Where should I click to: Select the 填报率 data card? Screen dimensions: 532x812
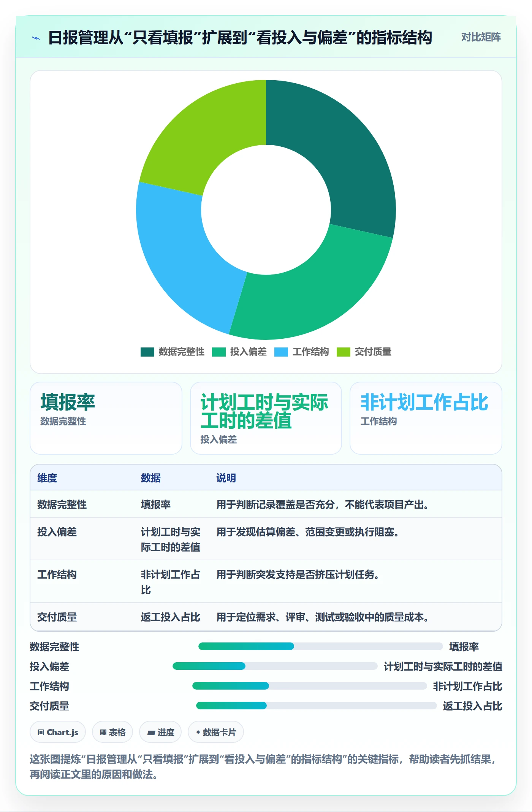coord(106,418)
